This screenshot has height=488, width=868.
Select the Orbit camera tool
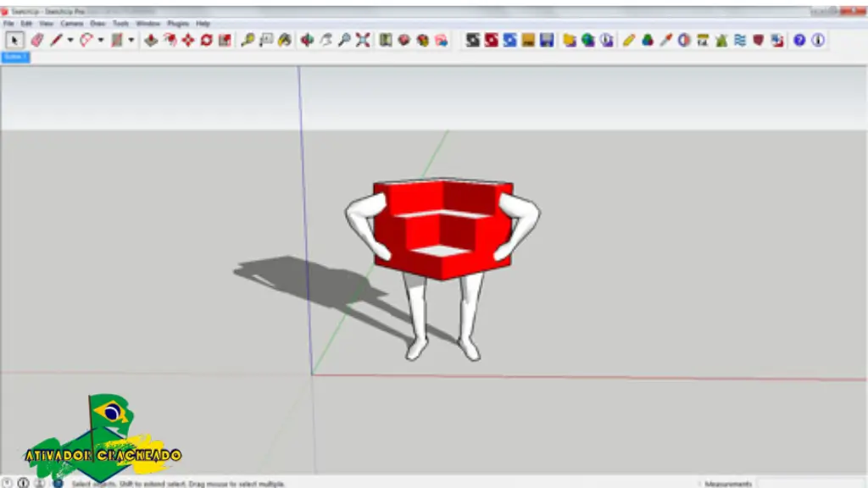[307, 40]
